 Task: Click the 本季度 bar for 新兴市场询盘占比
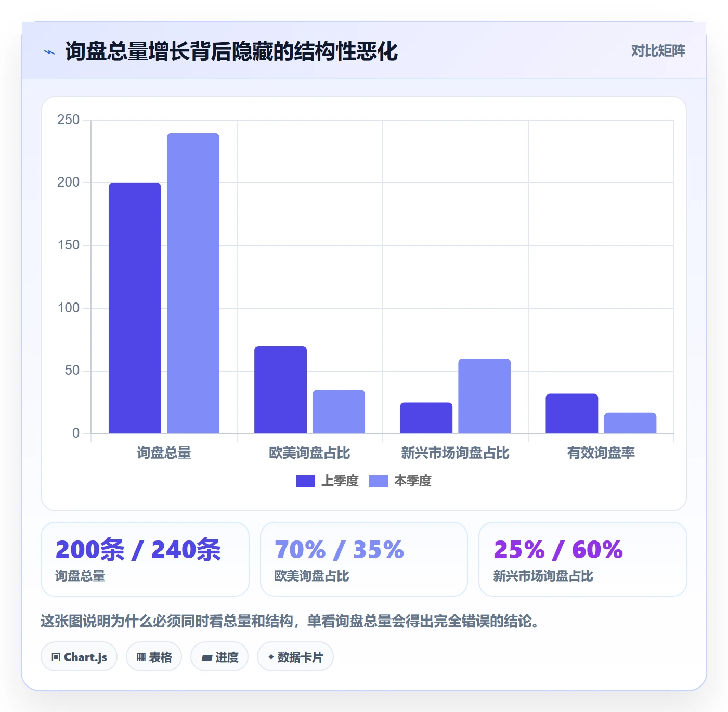pyautogui.click(x=484, y=396)
